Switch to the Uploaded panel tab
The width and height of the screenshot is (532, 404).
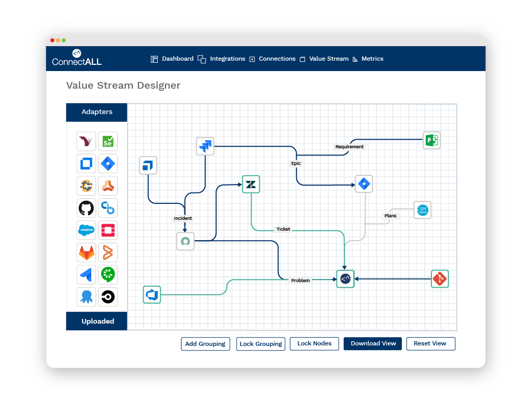pos(96,321)
